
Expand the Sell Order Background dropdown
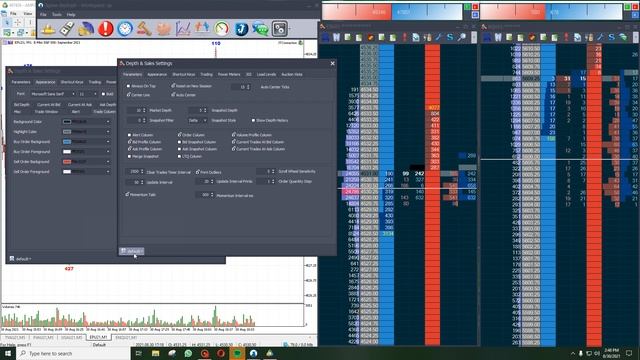[x=108, y=162]
